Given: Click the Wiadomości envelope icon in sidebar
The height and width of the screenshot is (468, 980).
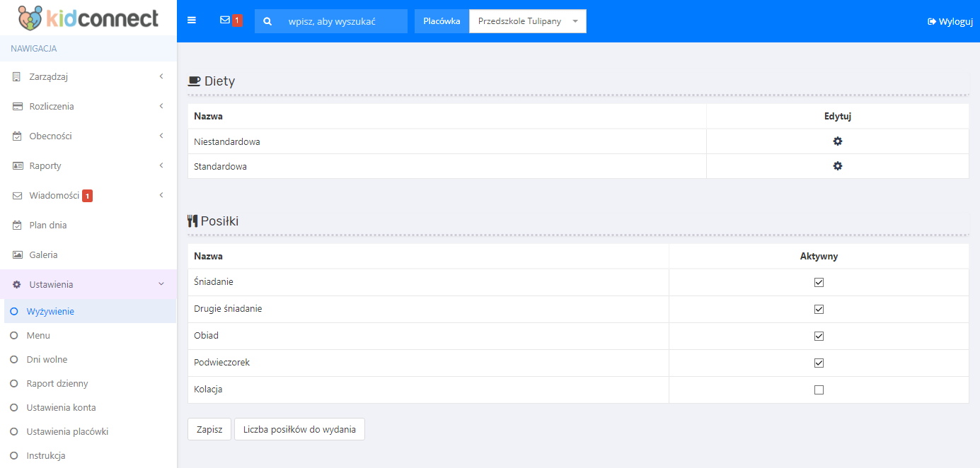Looking at the screenshot, I should coord(17,196).
